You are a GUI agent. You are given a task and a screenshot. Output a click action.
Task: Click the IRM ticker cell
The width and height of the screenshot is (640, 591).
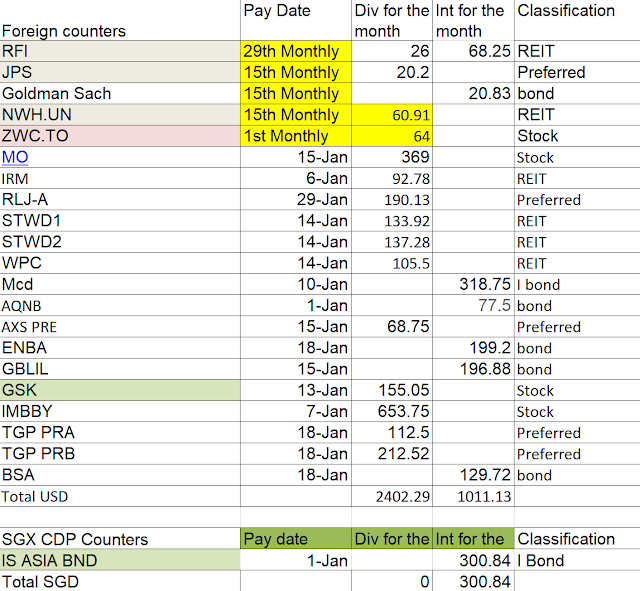coord(120,178)
